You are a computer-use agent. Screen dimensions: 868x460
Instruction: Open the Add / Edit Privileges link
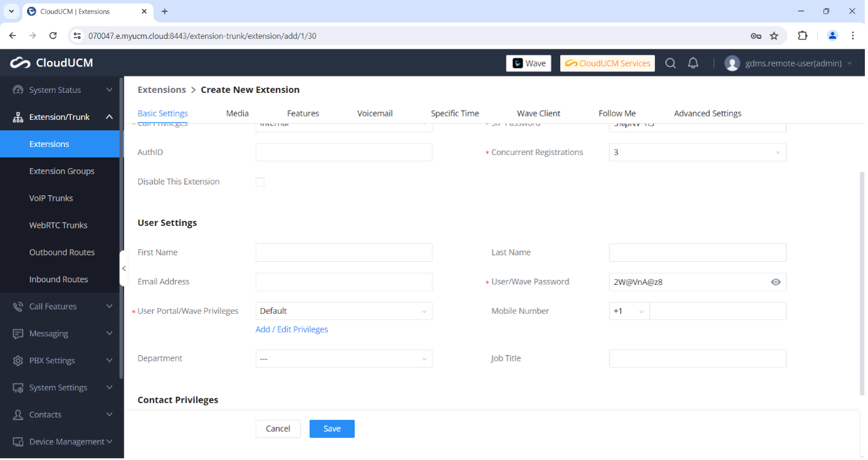292,329
